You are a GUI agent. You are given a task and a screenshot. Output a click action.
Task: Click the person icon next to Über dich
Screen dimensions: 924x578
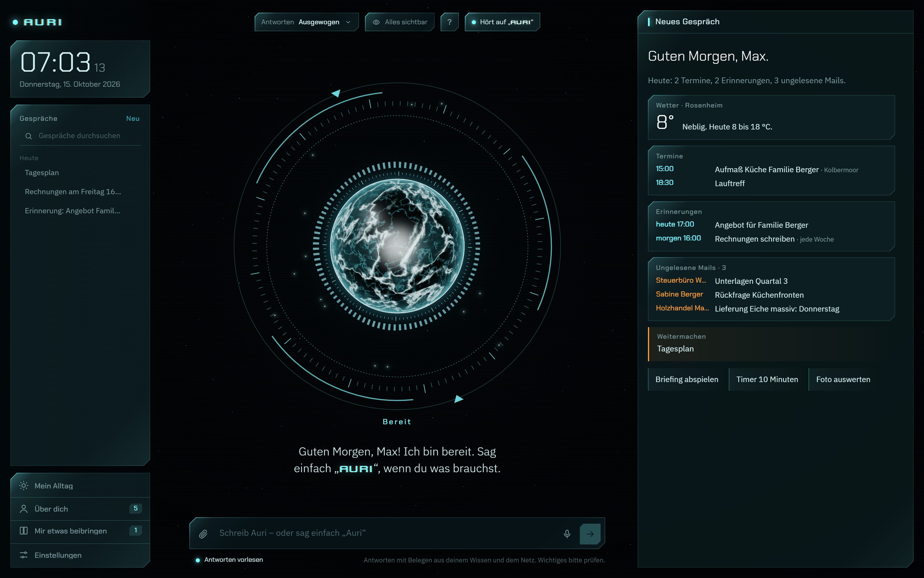pos(24,509)
